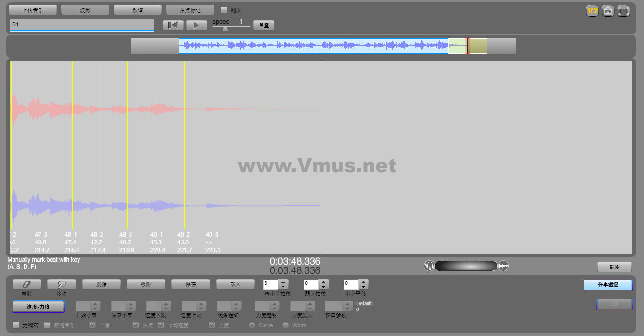Increase the 每小节拍数 beats-per-bar value
Screen dimensions: 644x336
coord(283,282)
